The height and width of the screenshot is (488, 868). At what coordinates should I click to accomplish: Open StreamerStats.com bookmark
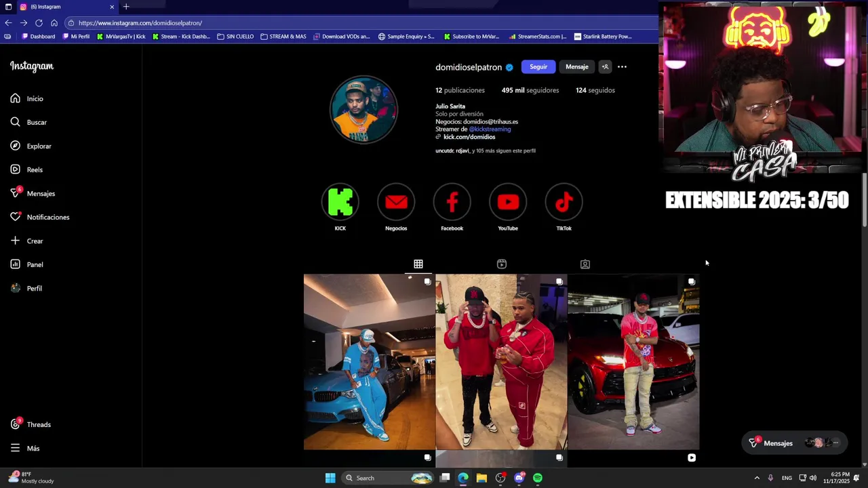(x=538, y=37)
